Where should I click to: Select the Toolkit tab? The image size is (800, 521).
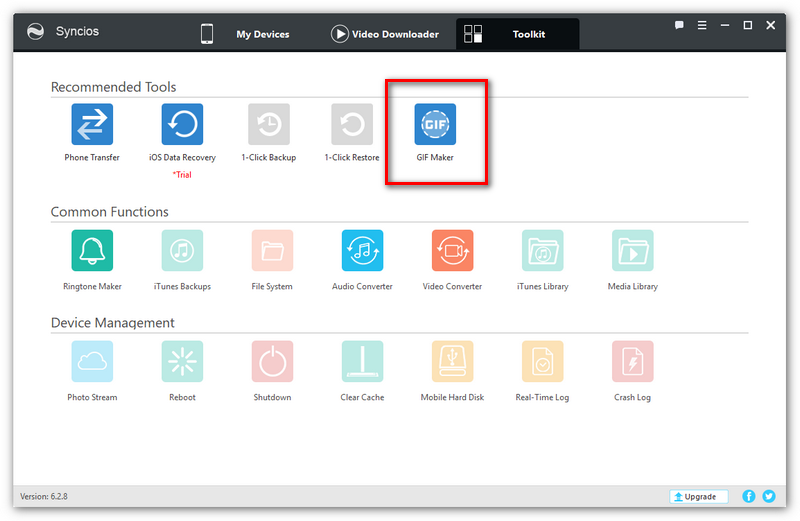[517, 34]
